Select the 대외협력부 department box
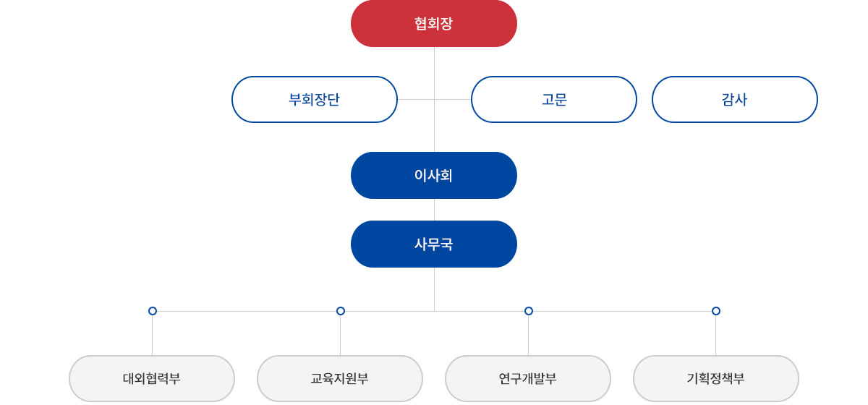Screen dimensions: 868x405 (x=152, y=378)
